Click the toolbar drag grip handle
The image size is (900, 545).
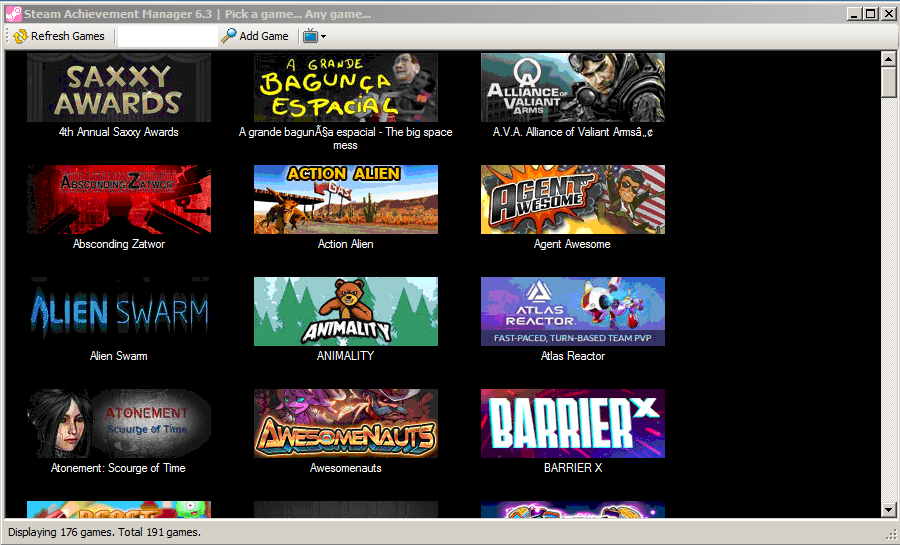pos(7,36)
